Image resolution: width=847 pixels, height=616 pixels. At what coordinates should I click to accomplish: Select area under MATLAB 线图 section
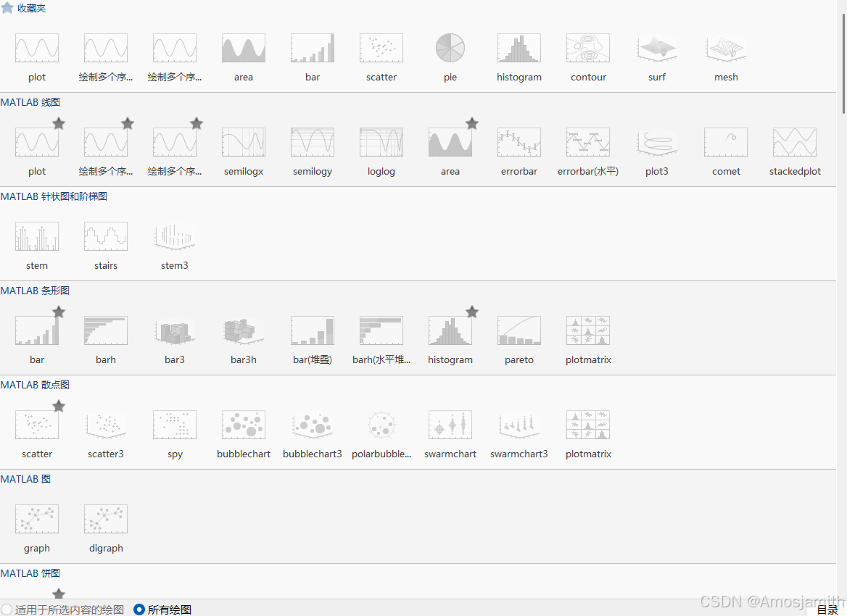click(x=450, y=143)
